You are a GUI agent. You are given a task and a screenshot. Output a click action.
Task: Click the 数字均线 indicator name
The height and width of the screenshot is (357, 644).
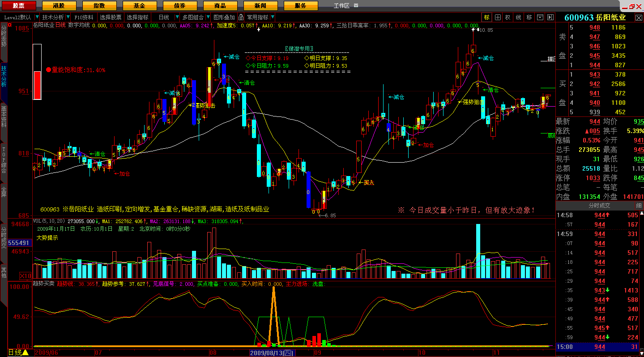(79, 26)
